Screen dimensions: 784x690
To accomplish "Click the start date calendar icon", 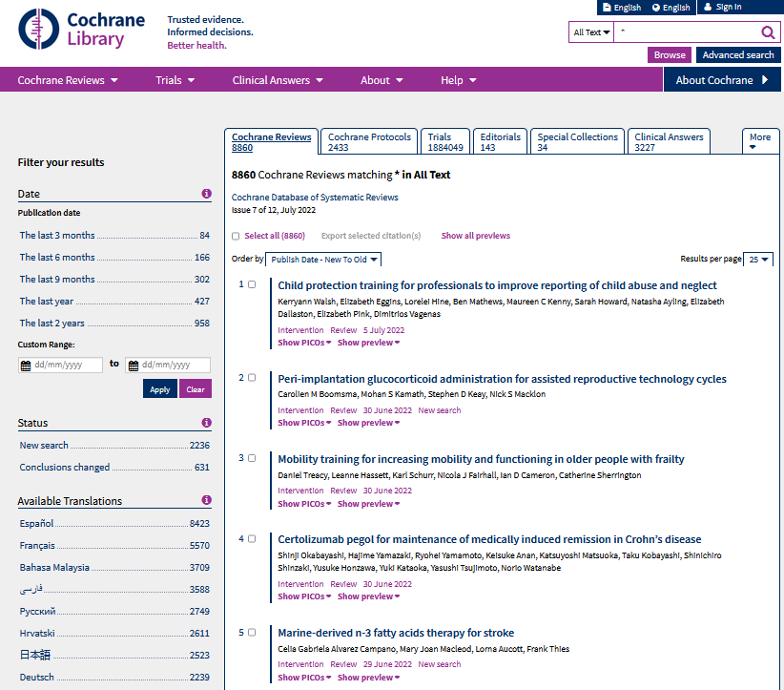I will pos(25,366).
